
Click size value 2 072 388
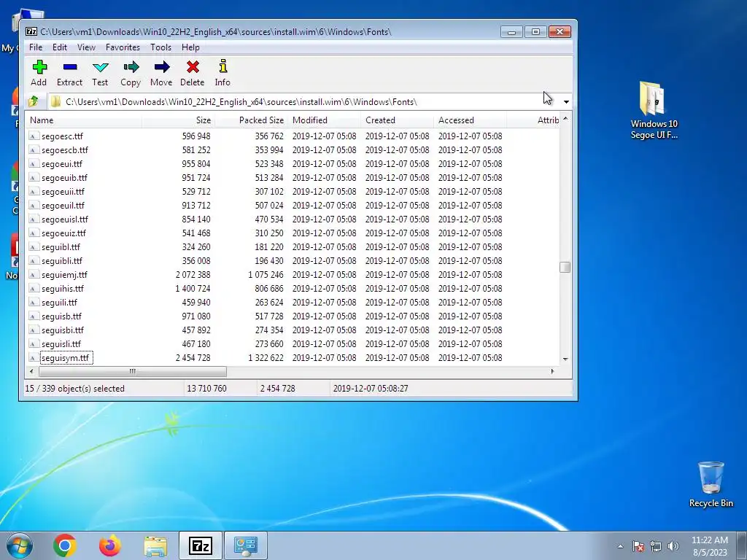point(193,275)
